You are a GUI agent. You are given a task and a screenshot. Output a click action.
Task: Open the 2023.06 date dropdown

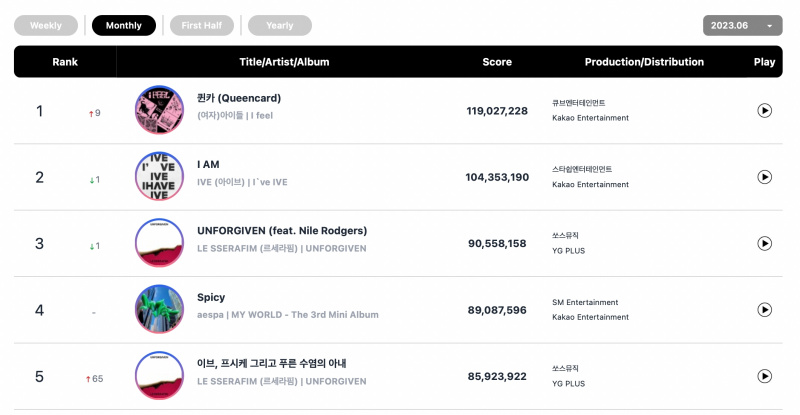click(x=742, y=26)
